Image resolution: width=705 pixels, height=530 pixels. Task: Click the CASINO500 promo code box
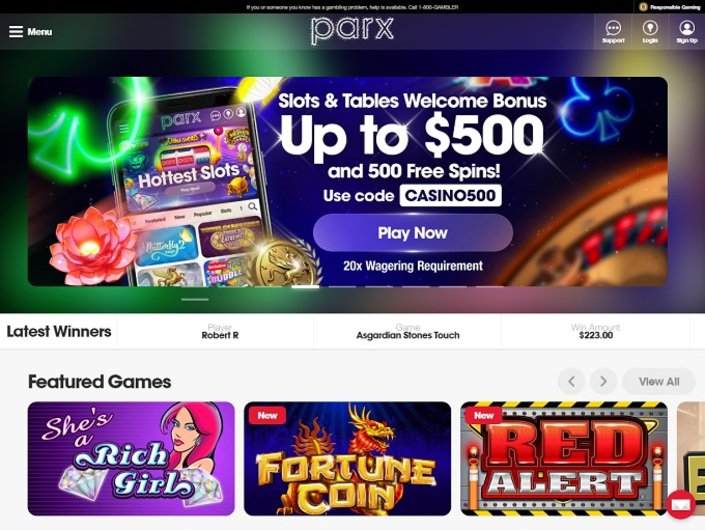[450, 196]
